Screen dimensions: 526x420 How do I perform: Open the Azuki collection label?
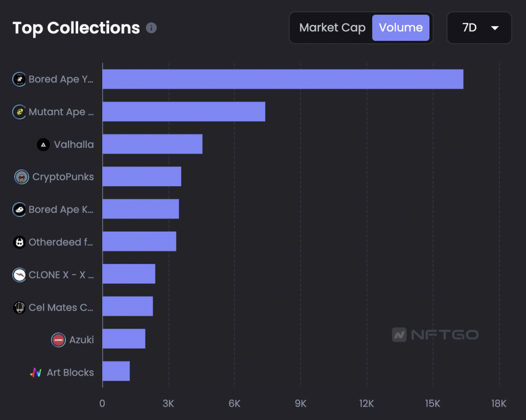pyautogui.click(x=82, y=340)
